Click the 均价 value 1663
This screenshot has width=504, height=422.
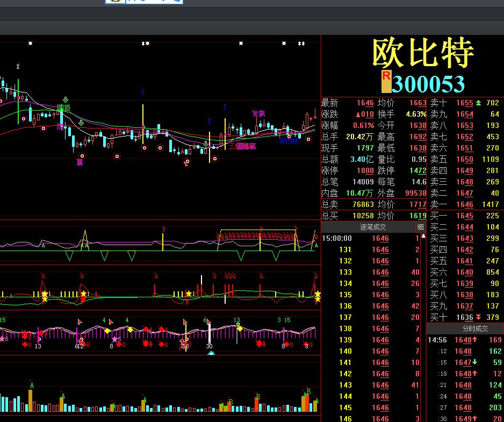point(417,103)
